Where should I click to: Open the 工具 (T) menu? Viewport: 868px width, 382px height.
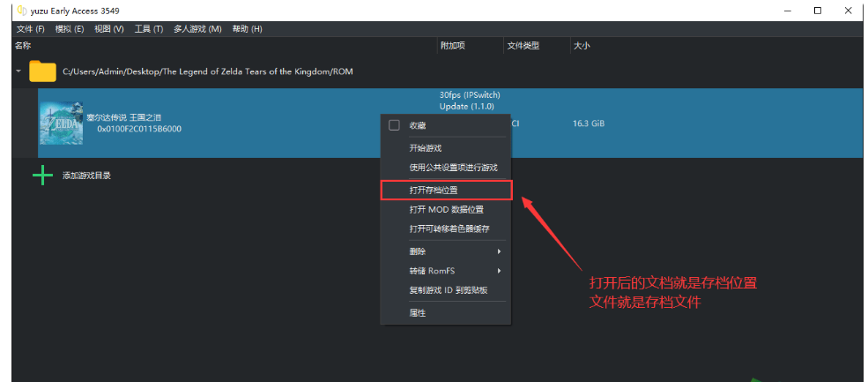[149, 29]
